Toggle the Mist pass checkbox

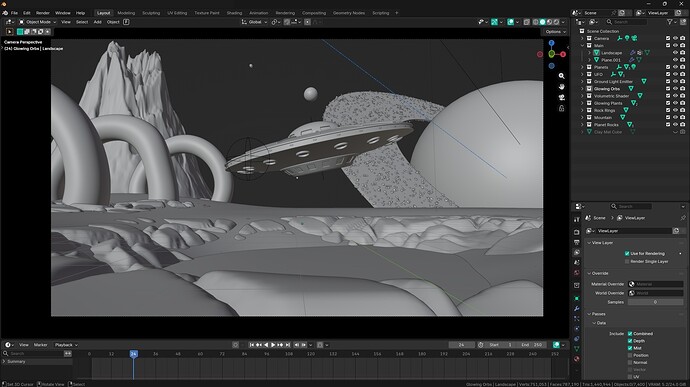[x=630, y=348]
